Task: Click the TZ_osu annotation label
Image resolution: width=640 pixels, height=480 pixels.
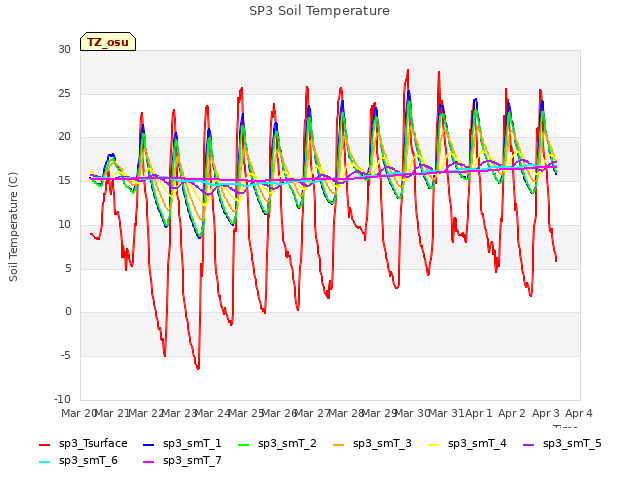Action: pyautogui.click(x=108, y=42)
